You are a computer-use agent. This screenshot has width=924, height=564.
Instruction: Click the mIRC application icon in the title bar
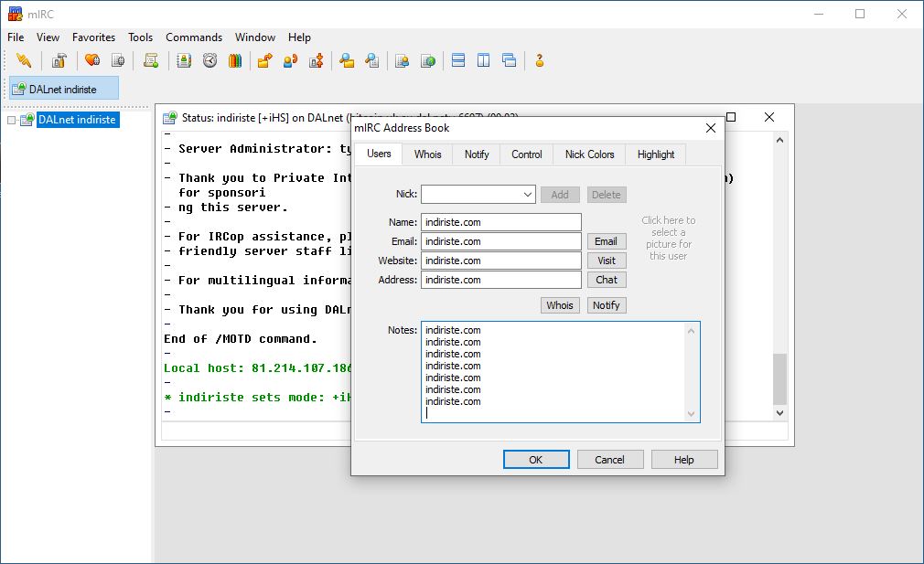(x=16, y=14)
